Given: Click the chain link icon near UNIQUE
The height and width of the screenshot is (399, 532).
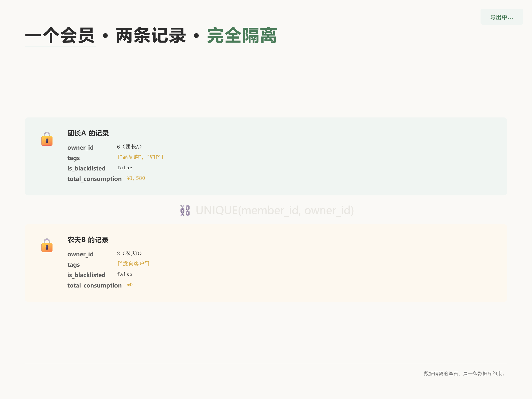Looking at the screenshot, I should [185, 210].
